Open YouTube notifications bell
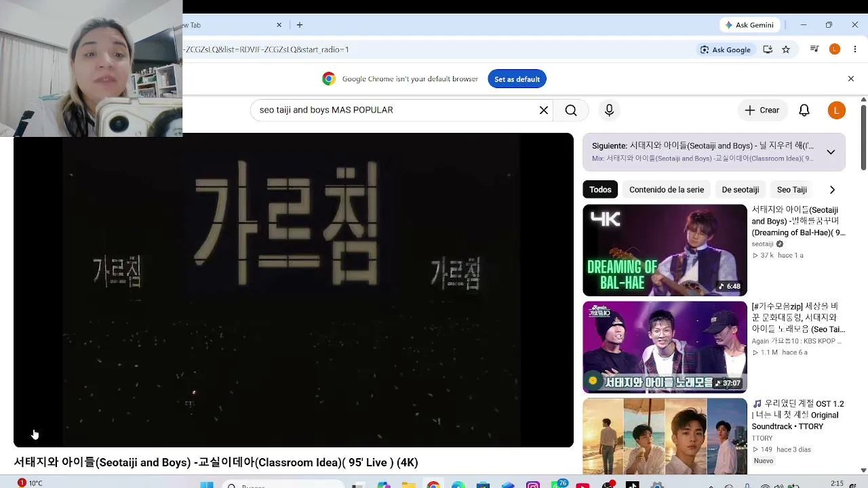 pos(804,110)
